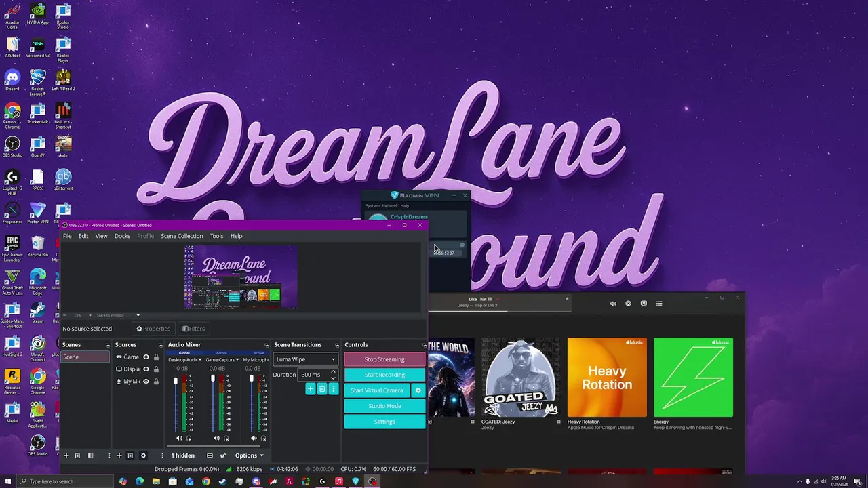Open Heavy Rotation playlist thumbnail
868x488 pixels.
click(607, 377)
